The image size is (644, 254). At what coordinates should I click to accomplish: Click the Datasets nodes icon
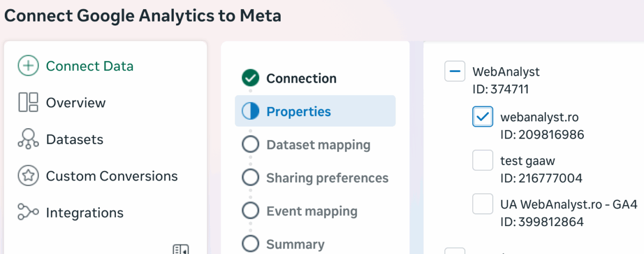28,139
